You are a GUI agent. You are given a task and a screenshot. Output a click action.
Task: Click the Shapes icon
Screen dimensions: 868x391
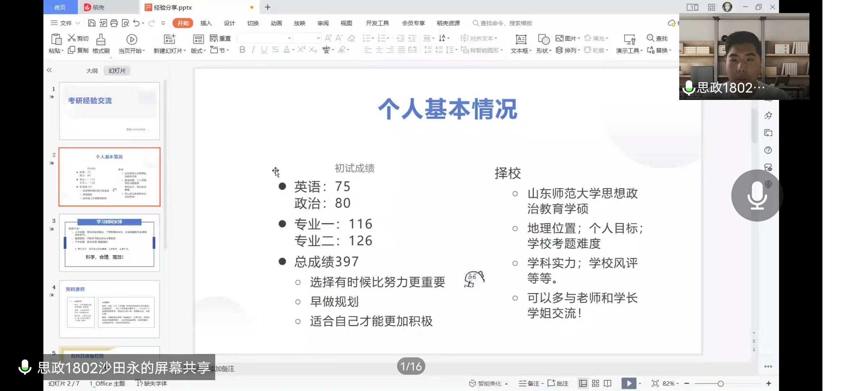coord(544,39)
